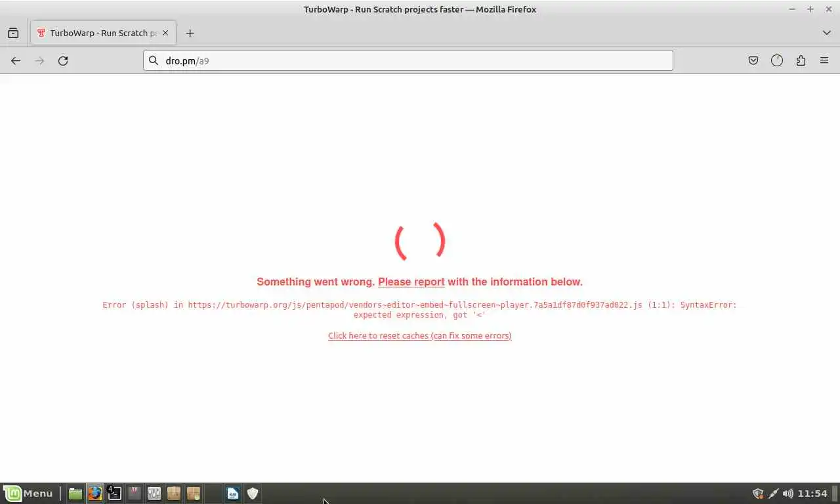The height and width of the screenshot is (504, 840).
Task: Open the Extensions puzzle icon
Action: (801, 60)
